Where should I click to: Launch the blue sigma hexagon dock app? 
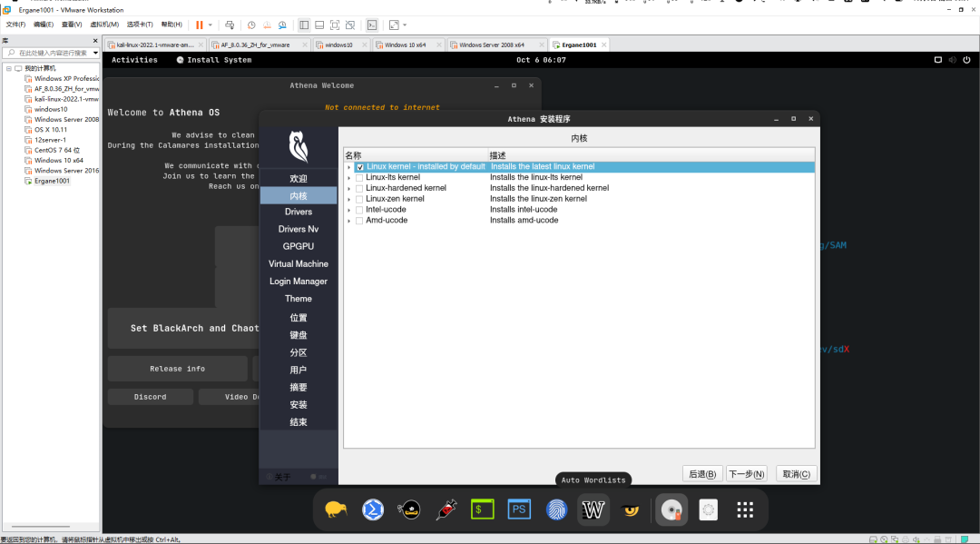(373, 509)
